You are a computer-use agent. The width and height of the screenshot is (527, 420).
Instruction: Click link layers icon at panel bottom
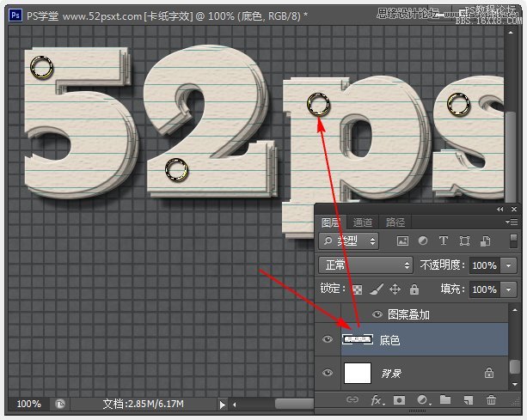(x=352, y=399)
